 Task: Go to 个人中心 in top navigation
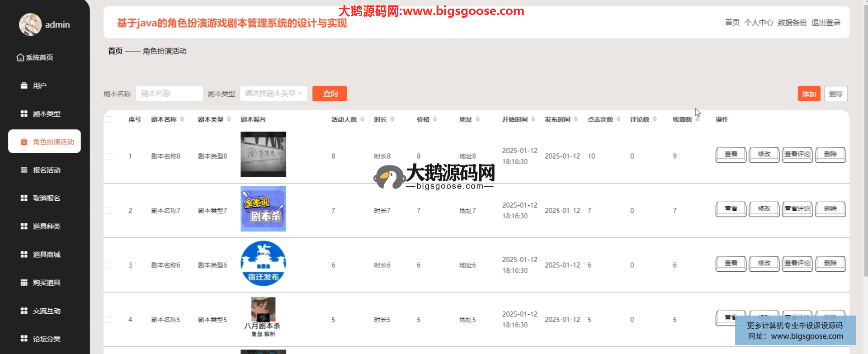coord(759,23)
